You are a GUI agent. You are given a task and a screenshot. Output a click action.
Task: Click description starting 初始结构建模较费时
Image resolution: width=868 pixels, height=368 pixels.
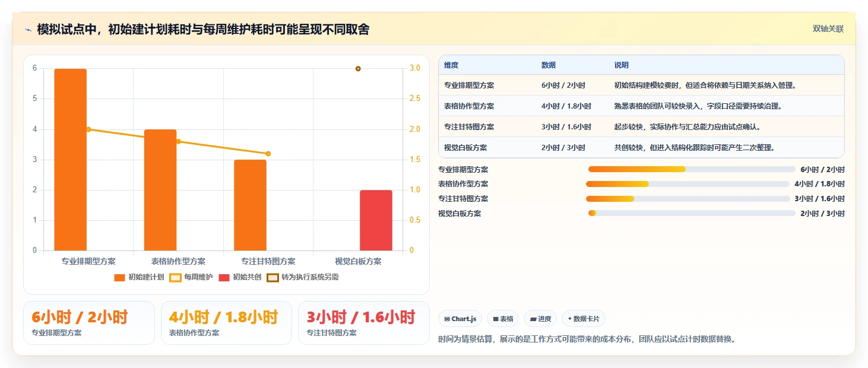(x=705, y=85)
